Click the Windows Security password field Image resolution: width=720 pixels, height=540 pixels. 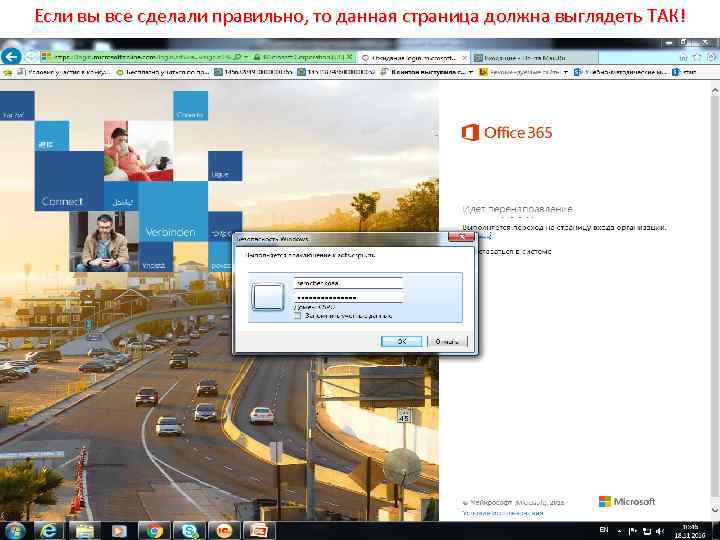tap(348, 298)
